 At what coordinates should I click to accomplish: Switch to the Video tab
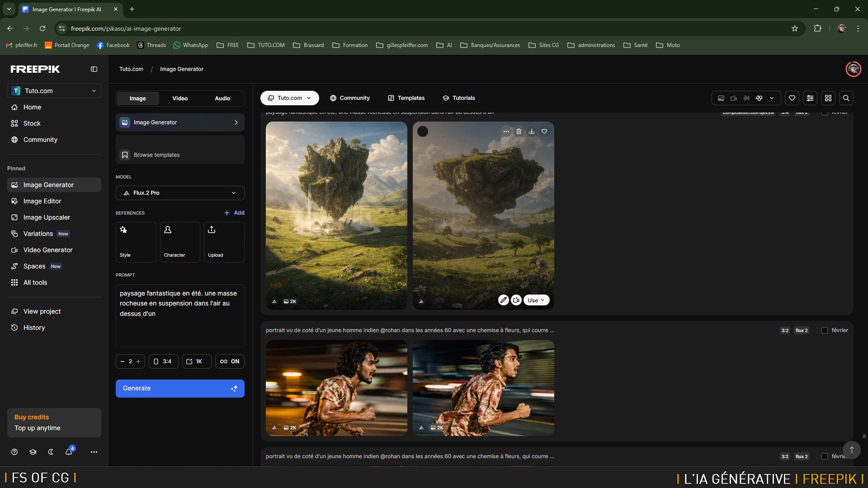tap(180, 99)
